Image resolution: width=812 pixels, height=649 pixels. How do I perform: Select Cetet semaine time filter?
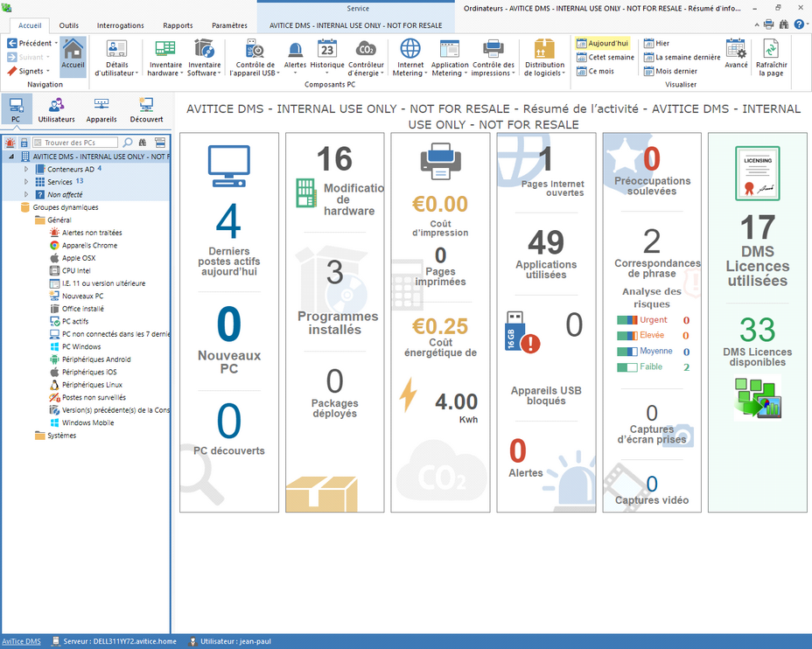(605, 58)
